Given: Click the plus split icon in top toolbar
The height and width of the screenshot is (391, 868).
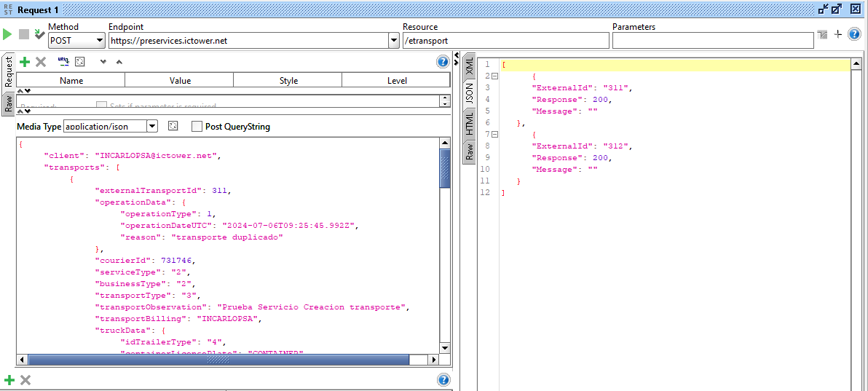Looking at the screenshot, I should 838,34.
